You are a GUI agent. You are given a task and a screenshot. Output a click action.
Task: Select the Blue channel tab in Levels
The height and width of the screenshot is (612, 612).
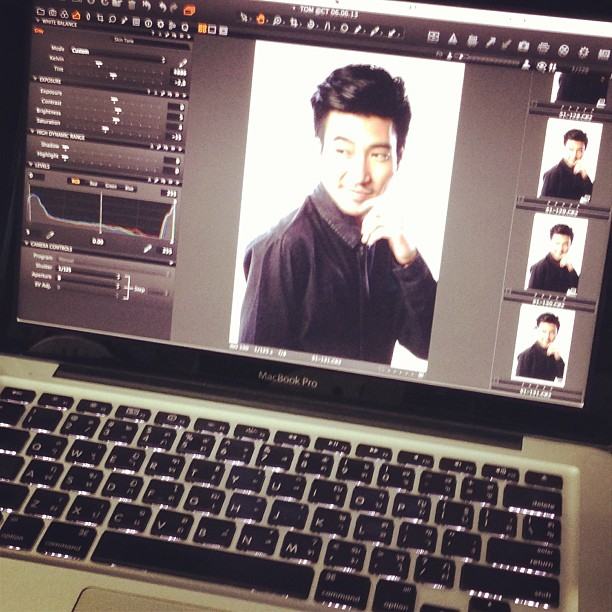click(x=129, y=188)
